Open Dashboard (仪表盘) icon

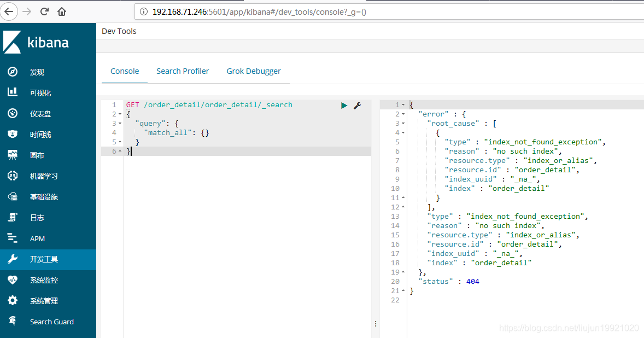tap(13, 113)
